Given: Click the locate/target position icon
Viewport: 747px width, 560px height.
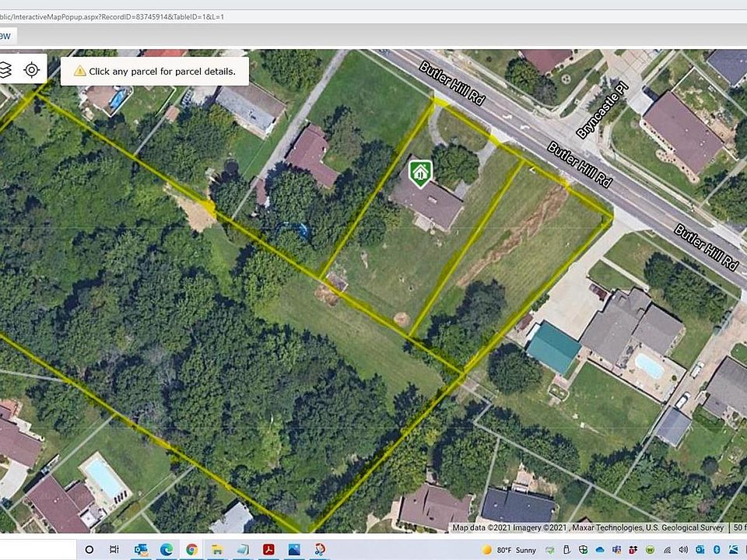Looking at the screenshot, I should (x=32, y=70).
